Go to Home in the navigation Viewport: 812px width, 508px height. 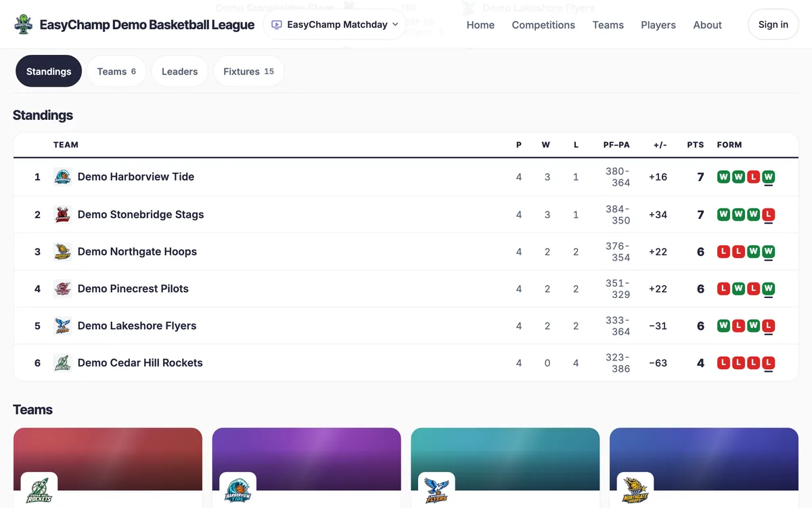coord(480,24)
